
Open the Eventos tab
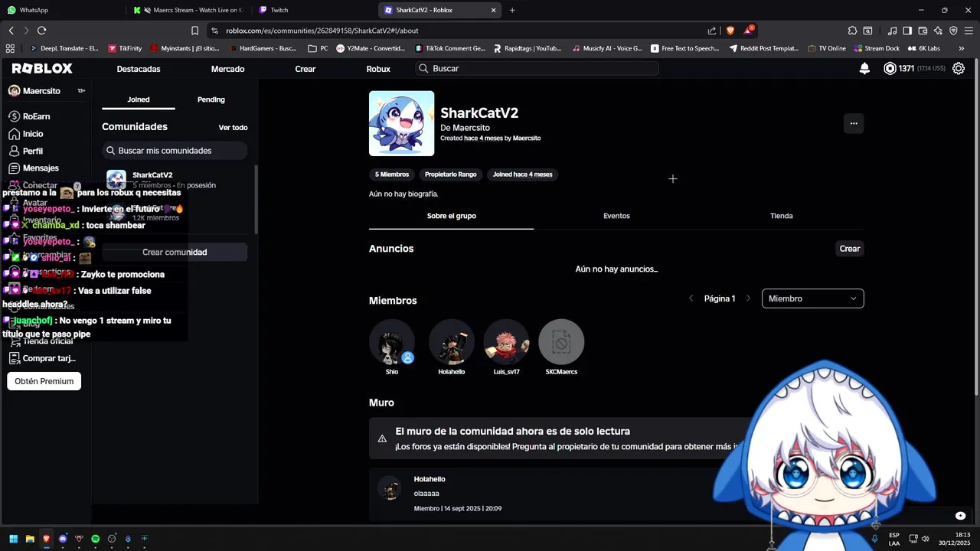(x=616, y=216)
